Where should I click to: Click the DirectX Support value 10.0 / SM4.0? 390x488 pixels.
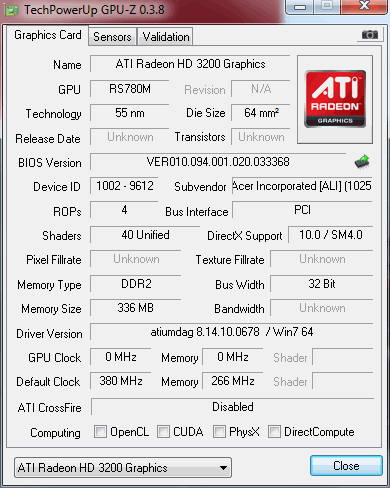(331, 235)
